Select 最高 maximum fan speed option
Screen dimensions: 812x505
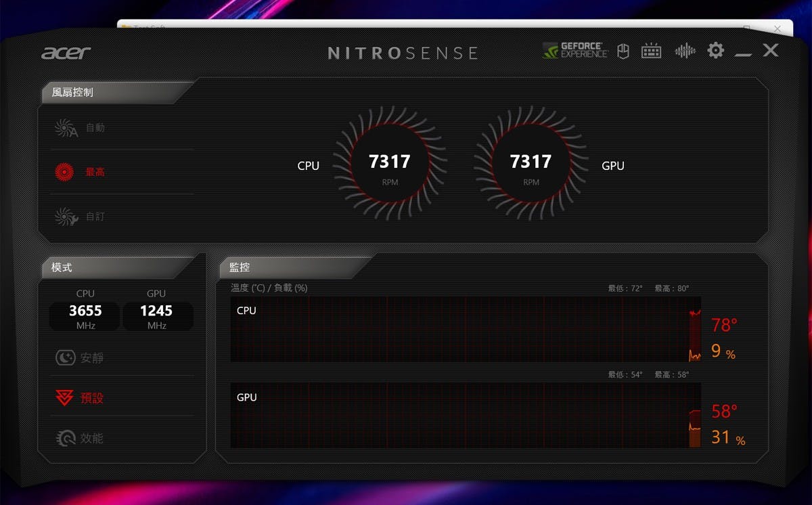coord(94,172)
